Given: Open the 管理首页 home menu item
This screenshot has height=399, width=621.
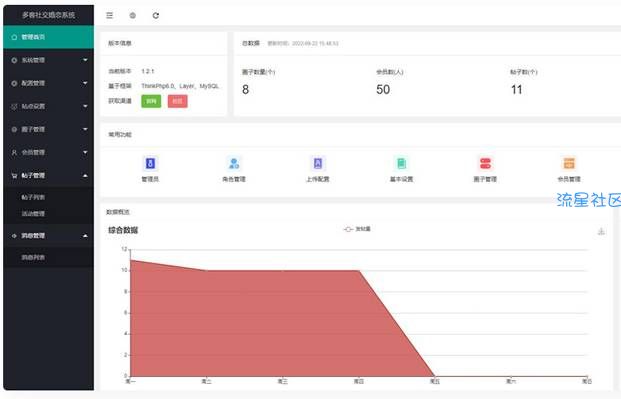Looking at the screenshot, I should [x=48, y=37].
